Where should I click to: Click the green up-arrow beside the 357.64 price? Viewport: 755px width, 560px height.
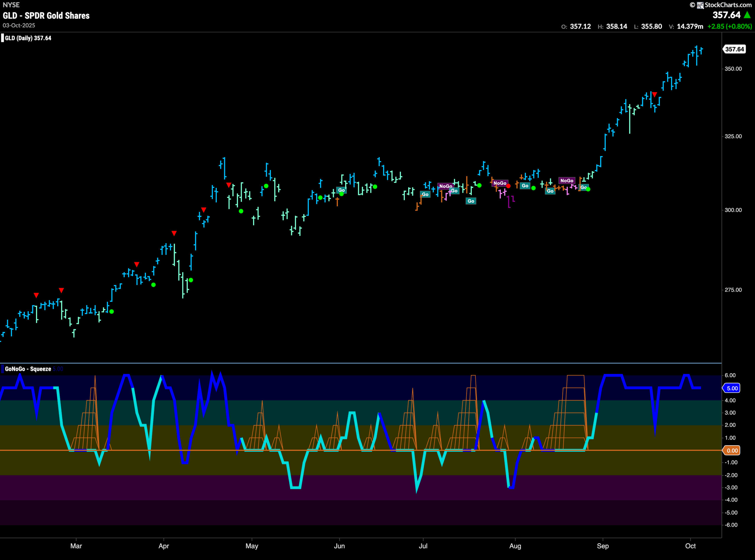(747, 15)
